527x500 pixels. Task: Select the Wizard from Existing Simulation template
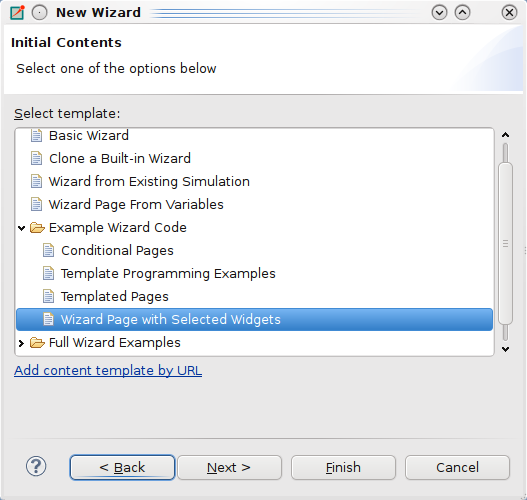(149, 181)
